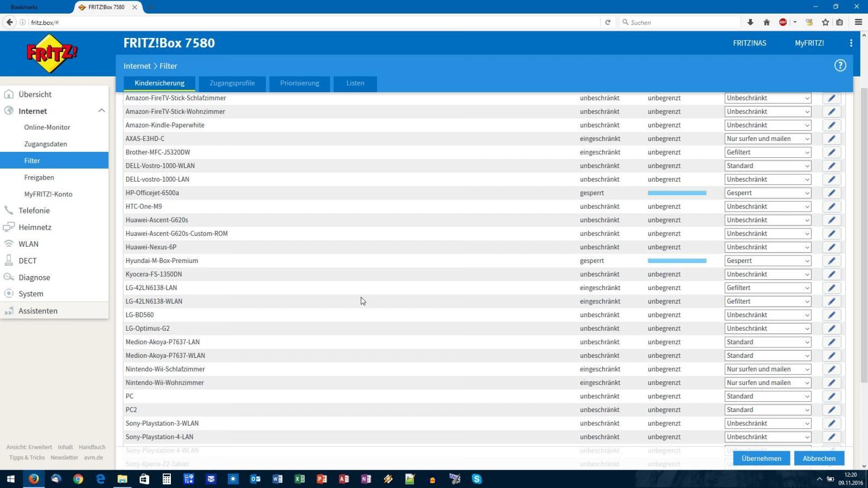Click the edit pencil for Huawei-Nexus-6P
The image size is (868, 488).
click(831, 247)
